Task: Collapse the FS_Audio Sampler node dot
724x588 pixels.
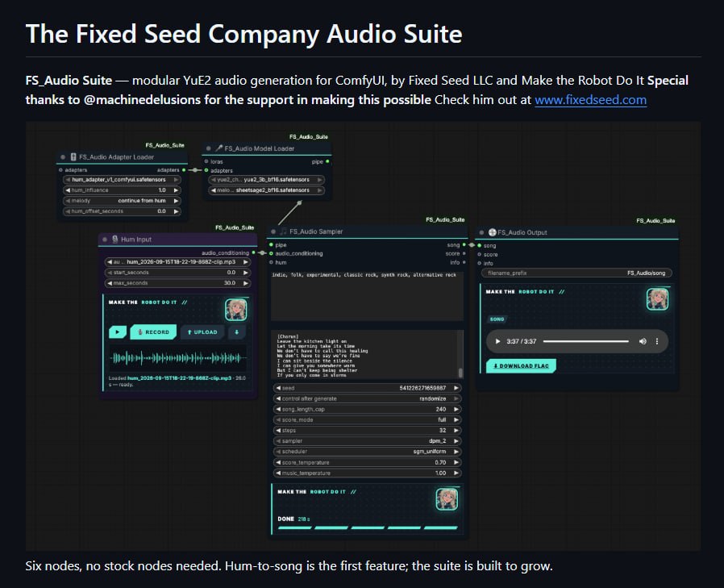Action: [x=273, y=231]
